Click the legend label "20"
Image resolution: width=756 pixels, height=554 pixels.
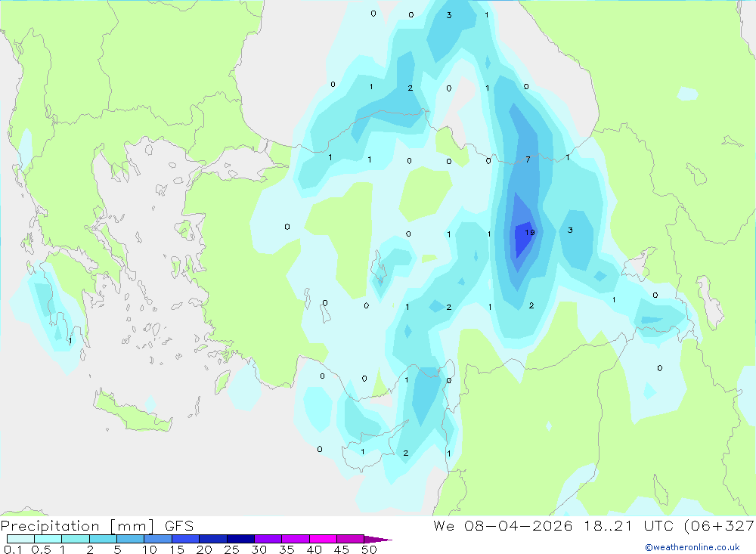click(204, 549)
